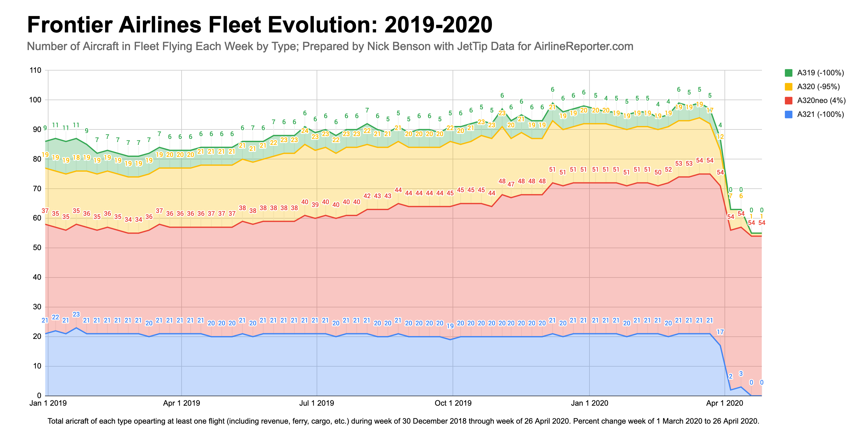The height and width of the screenshot is (446, 868).
Task: Click the blue A321 legend swatch
Action: pos(788,114)
